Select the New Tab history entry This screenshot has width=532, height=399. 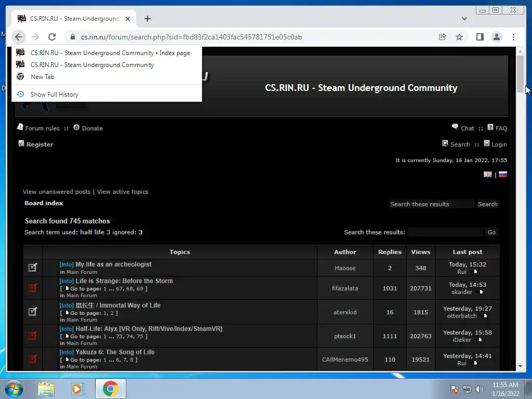[107, 77]
